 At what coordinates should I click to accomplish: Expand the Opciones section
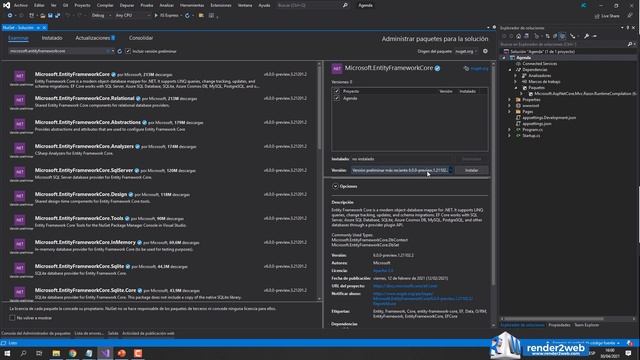click(335, 186)
